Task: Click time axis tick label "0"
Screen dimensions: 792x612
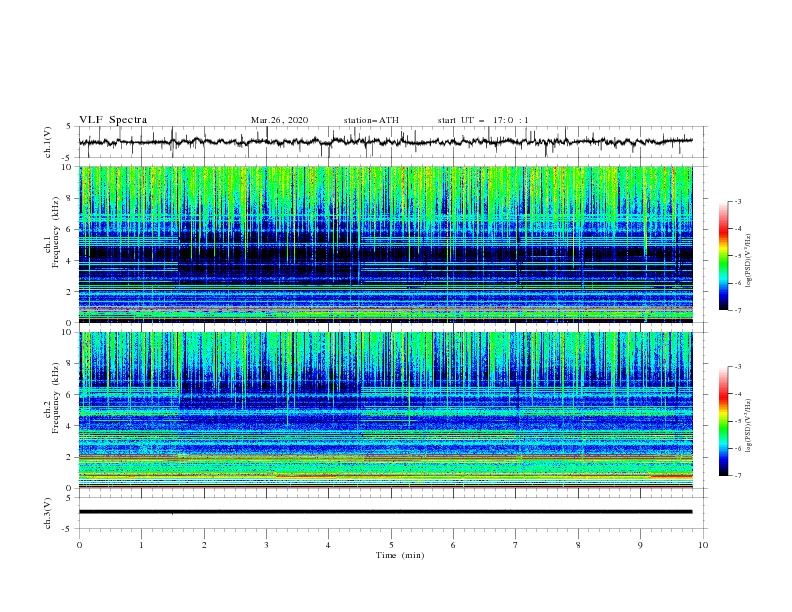Action: coord(79,545)
